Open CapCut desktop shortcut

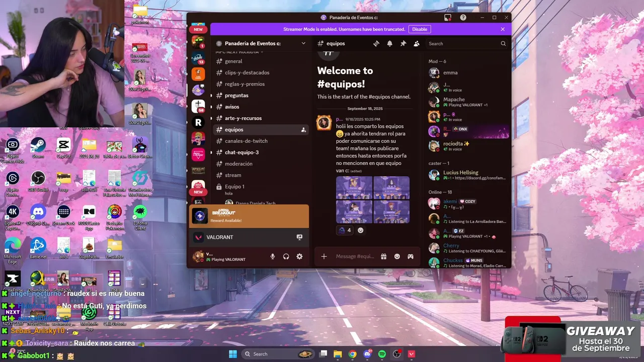63,148
